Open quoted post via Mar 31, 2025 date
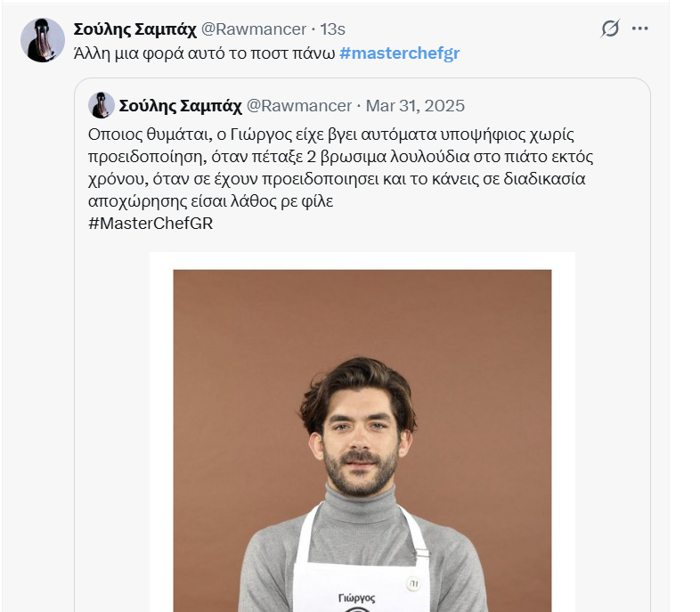 click(x=415, y=106)
